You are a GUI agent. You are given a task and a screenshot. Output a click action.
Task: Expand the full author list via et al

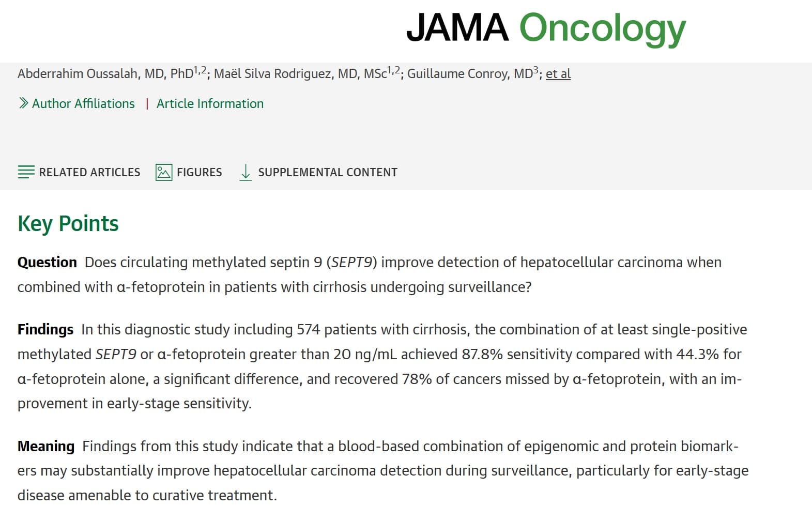pyautogui.click(x=558, y=74)
